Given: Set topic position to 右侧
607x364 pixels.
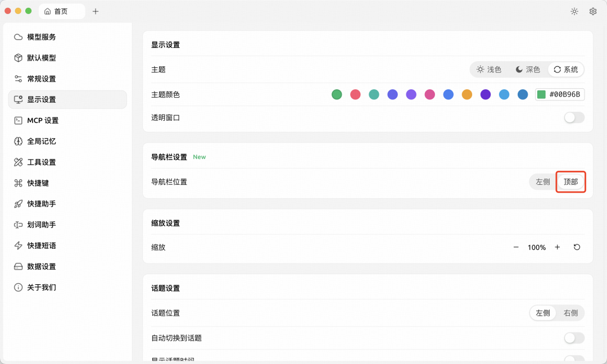Looking at the screenshot, I should tap(570, 313).
